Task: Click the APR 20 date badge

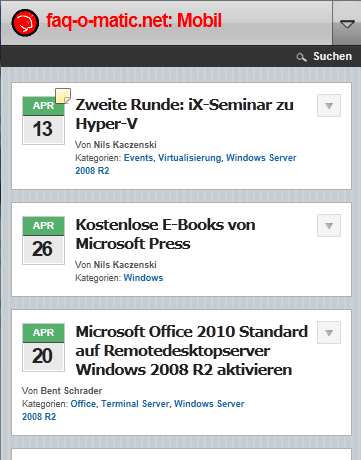Action: point(43,347)
